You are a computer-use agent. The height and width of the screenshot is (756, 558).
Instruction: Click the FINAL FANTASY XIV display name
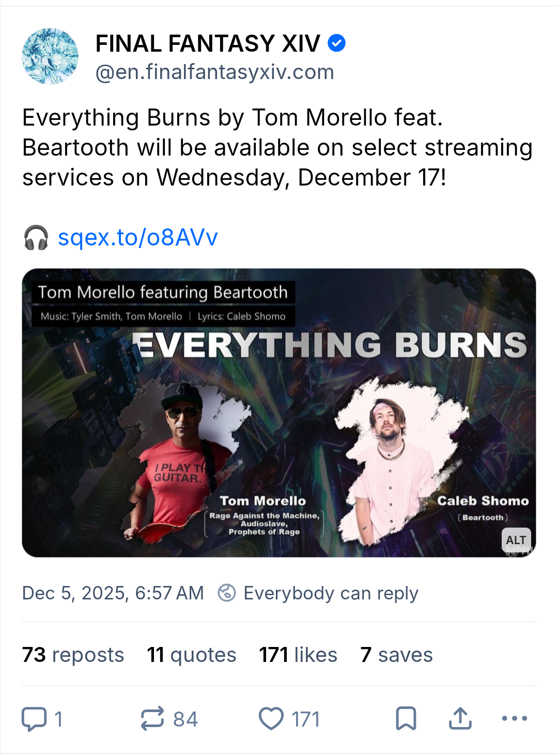208,43
